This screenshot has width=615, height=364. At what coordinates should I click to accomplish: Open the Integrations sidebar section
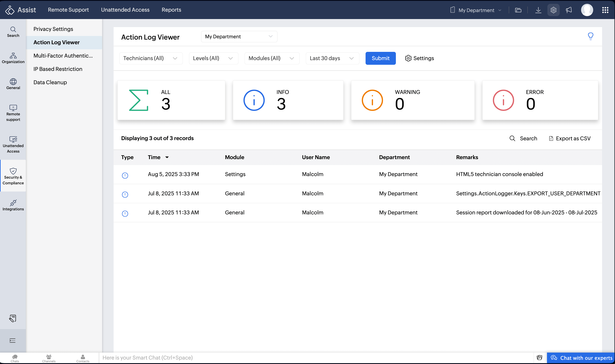tap(13, 205)
